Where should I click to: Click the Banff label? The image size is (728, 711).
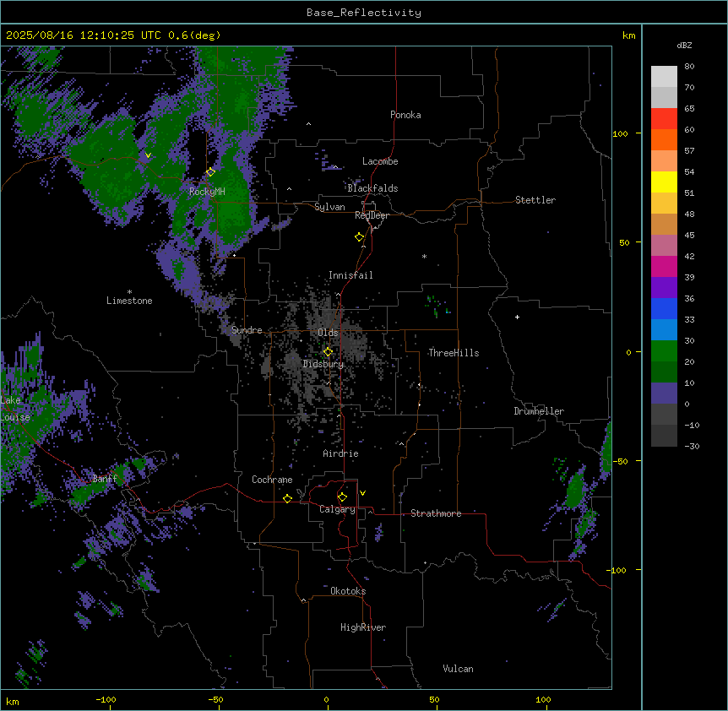[x=105, y=478]
